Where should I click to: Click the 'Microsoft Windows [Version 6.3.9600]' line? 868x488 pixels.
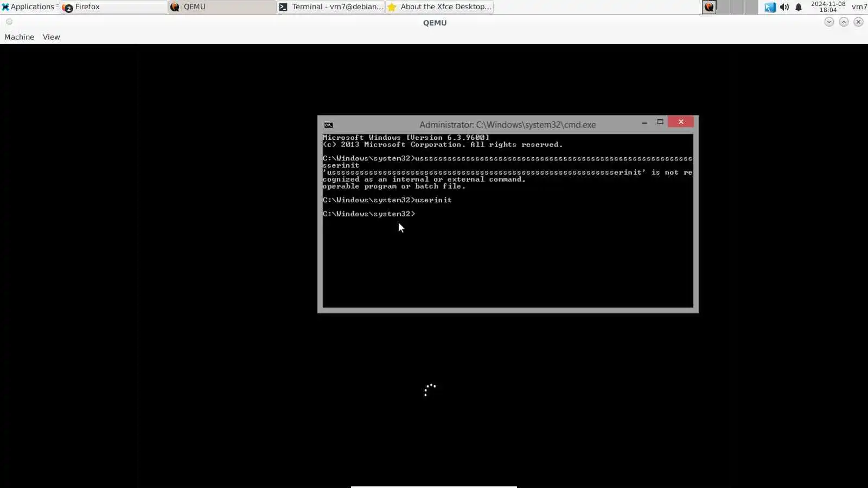click(406, 138)
